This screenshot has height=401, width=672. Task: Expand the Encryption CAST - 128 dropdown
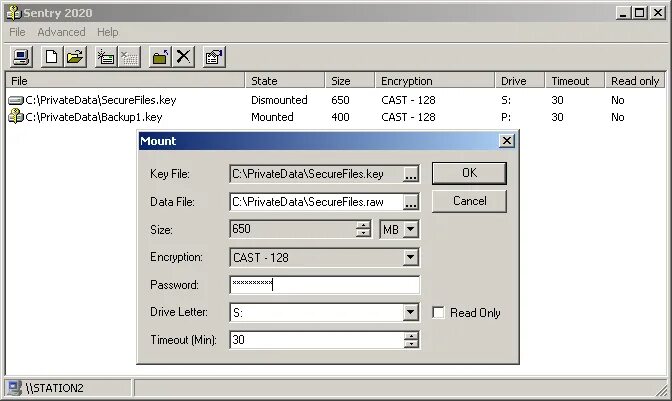[x=411, y=257]
